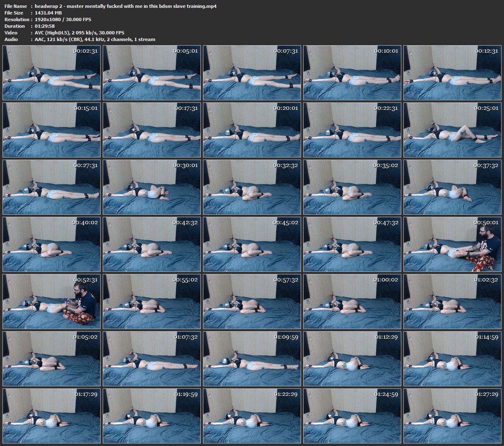Select the resolution text "1920x1080 / 30.000 FPS"
Screen dimensions: 504x446
coord(63,19)
